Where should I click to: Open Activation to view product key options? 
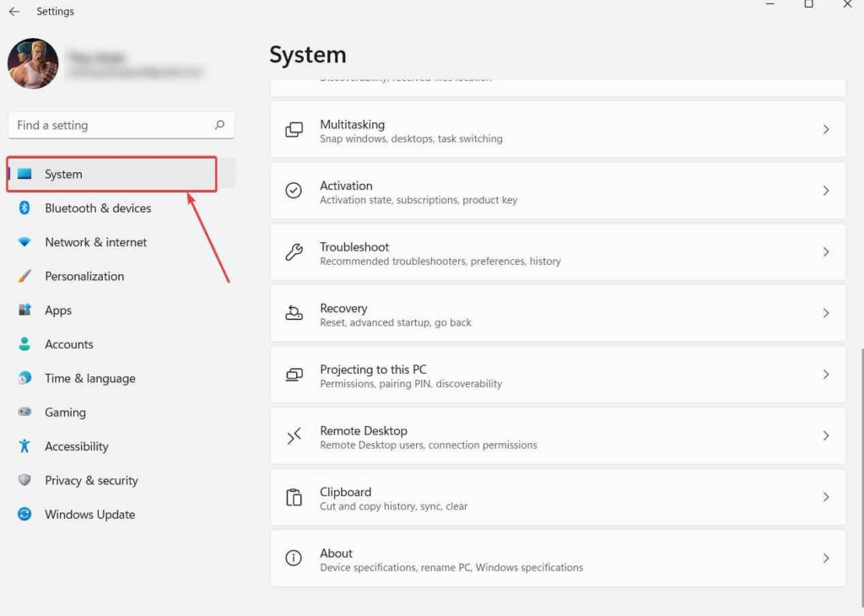(x=557, y=190)
